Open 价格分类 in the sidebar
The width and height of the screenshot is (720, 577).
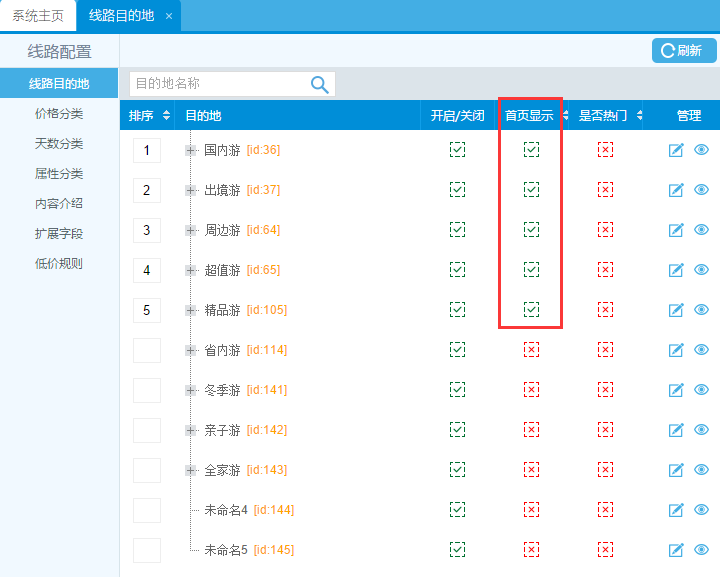(x=59, y=114)
